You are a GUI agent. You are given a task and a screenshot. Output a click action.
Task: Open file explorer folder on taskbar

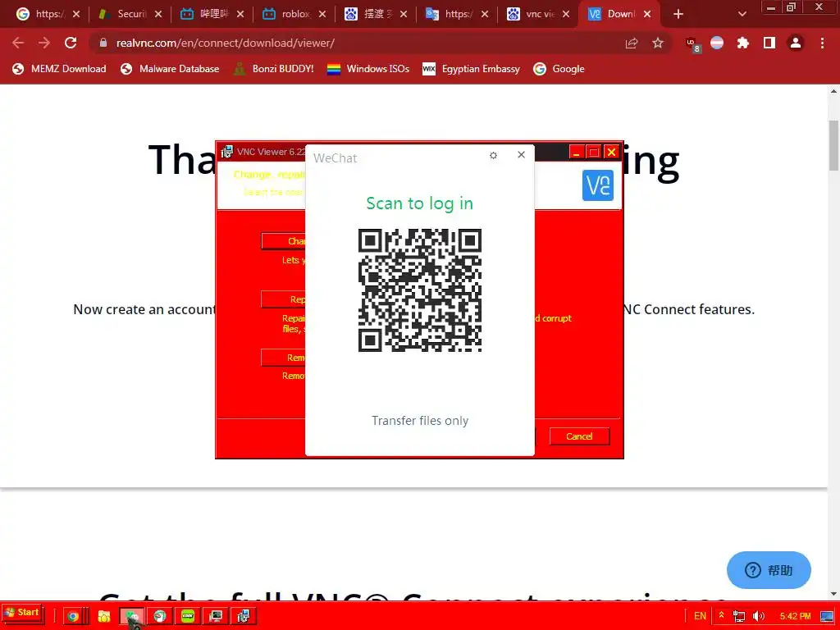(x=104, y=616)
